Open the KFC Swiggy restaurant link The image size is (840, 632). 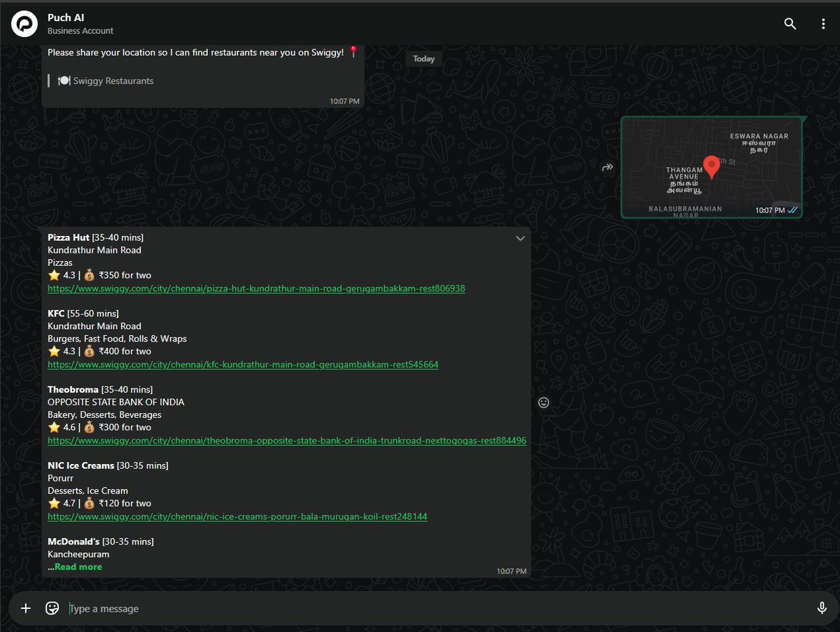[x=243, y=365]
